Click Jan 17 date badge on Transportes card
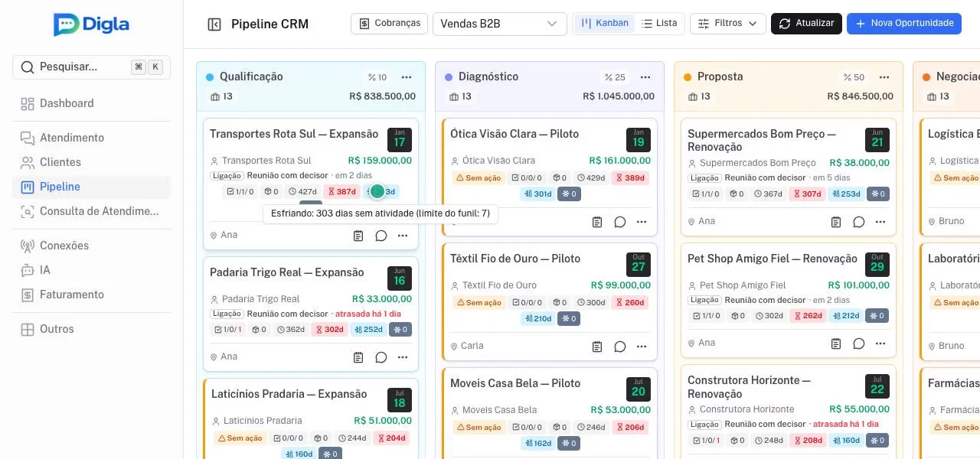Image resolution: width=980 pixels, height=459 pixels. click(x=400, y=140)
